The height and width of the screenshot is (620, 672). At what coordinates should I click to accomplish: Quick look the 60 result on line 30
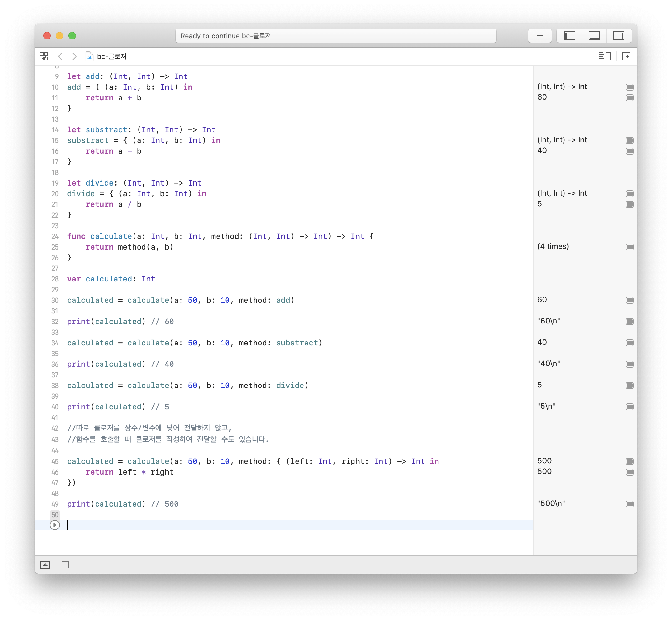coord(629,300)
